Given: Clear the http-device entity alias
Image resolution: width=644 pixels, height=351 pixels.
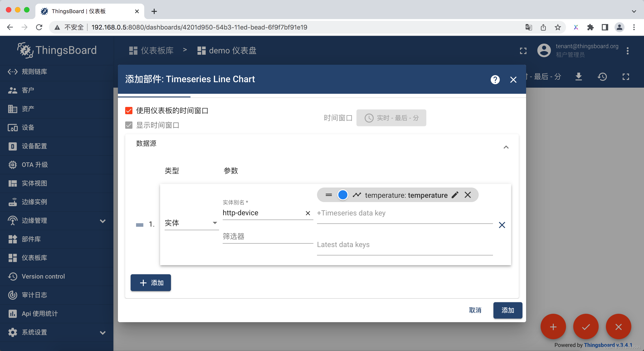Looking at the screenshot, I should [308, 213].
